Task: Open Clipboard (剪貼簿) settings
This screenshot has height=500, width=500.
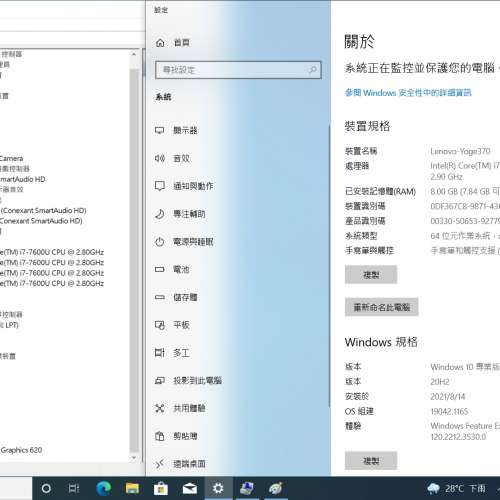Action: 185,436
